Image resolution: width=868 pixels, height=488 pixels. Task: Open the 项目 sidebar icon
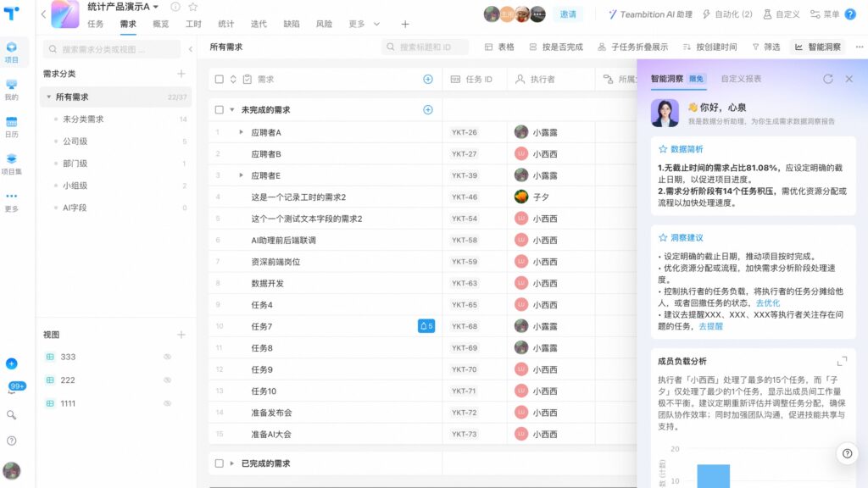(x=11, y=52)
